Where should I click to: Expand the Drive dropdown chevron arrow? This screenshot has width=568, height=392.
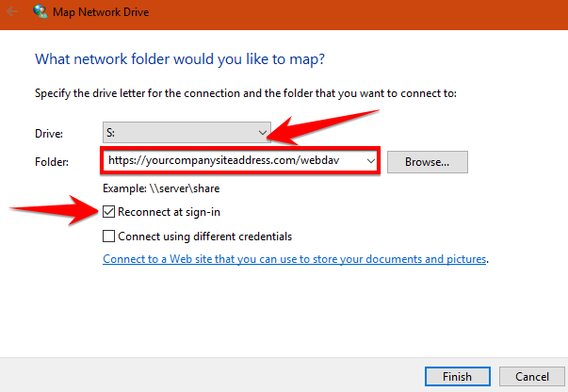[263, 131]
